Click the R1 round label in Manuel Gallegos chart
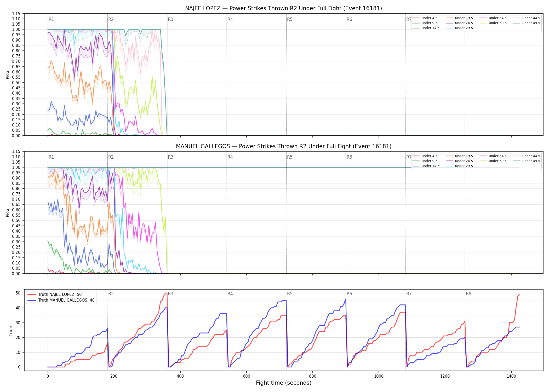Viewport: 549px width, 392px height. click(x=51, y=157)
